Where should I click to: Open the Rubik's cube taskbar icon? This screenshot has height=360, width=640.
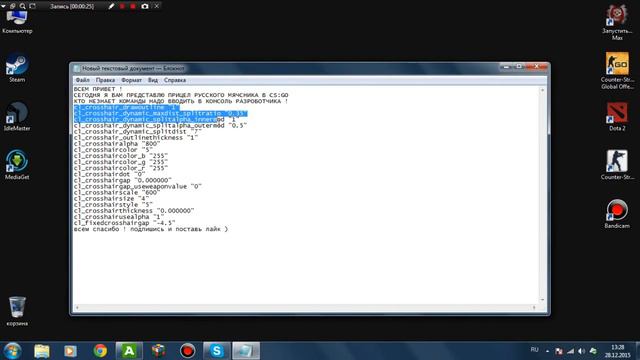[x=158, y=351]
